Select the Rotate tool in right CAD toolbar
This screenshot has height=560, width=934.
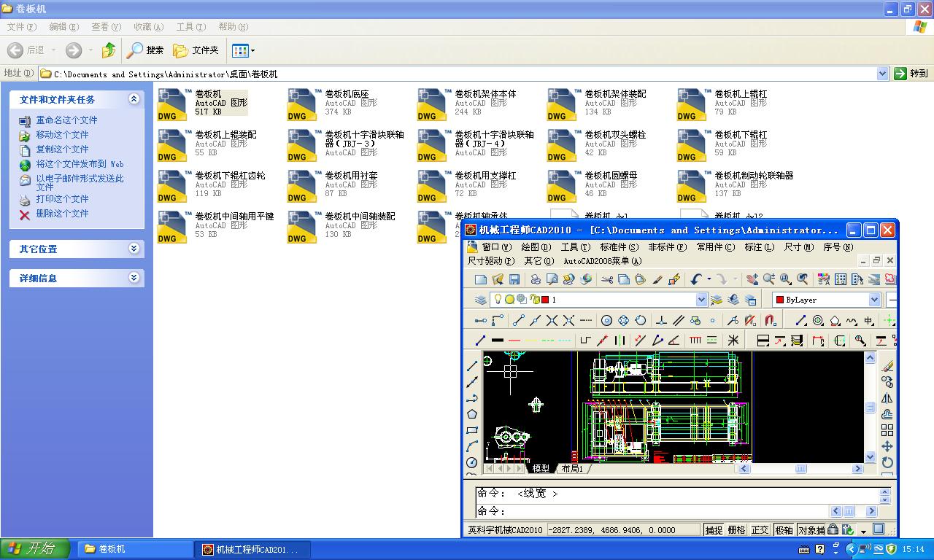click(x=887, y=462)
